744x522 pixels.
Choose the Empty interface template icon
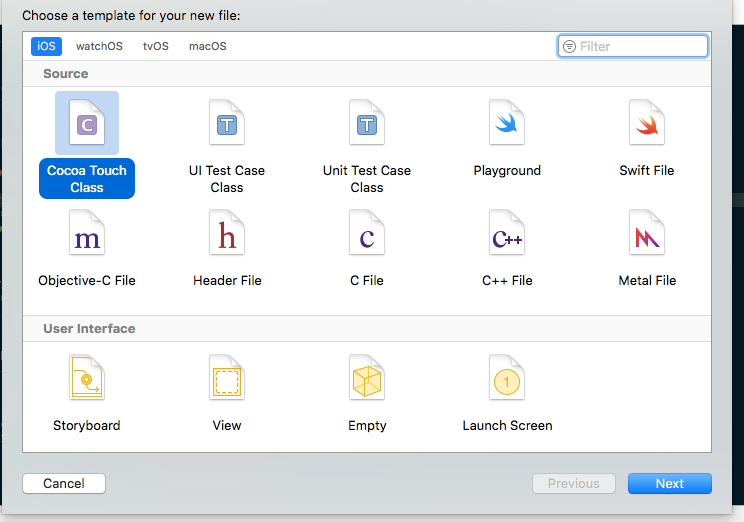(x=367, y=377)
